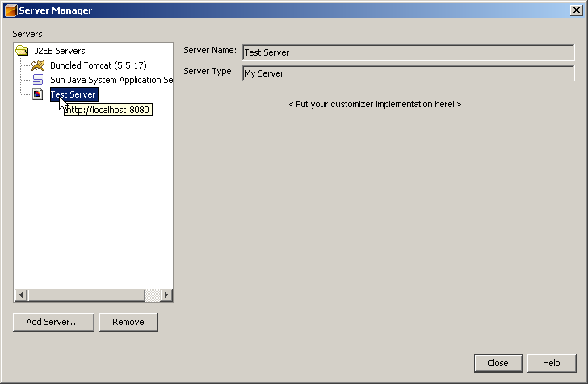
Task: Click the server list's right scroll arrow
Action: coord(166,295)
